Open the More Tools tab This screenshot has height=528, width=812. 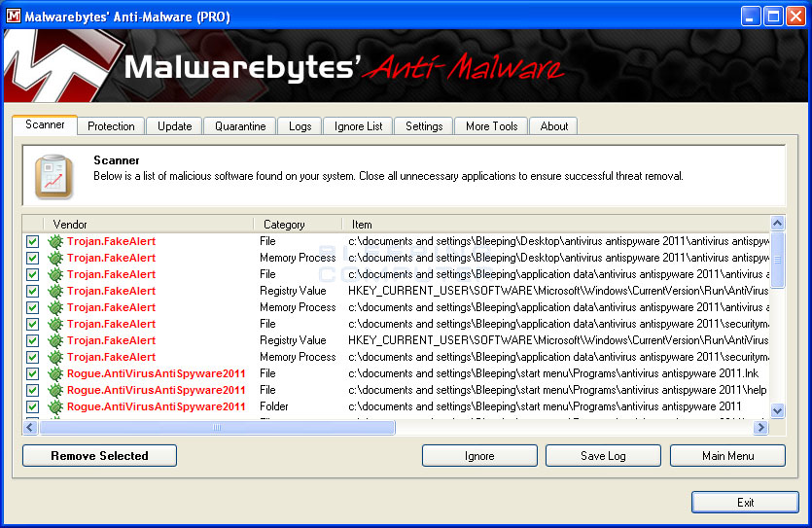tap(491, 126)
